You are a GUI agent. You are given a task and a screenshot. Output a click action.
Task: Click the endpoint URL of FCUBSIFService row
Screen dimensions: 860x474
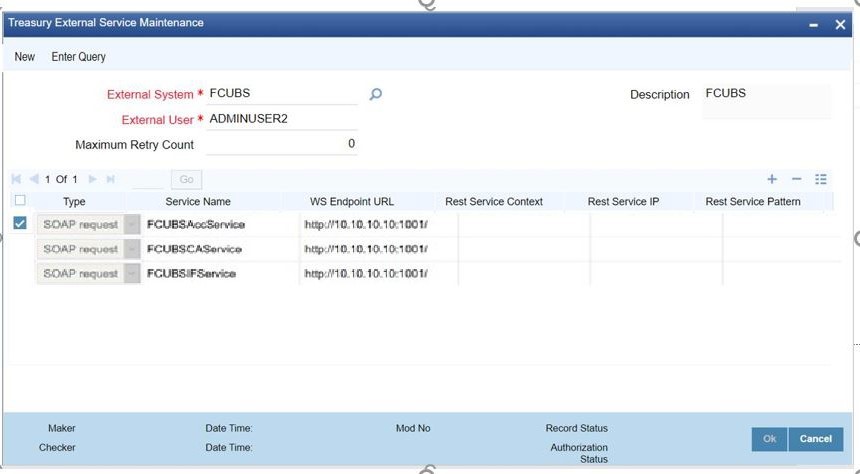coord(378,273)
